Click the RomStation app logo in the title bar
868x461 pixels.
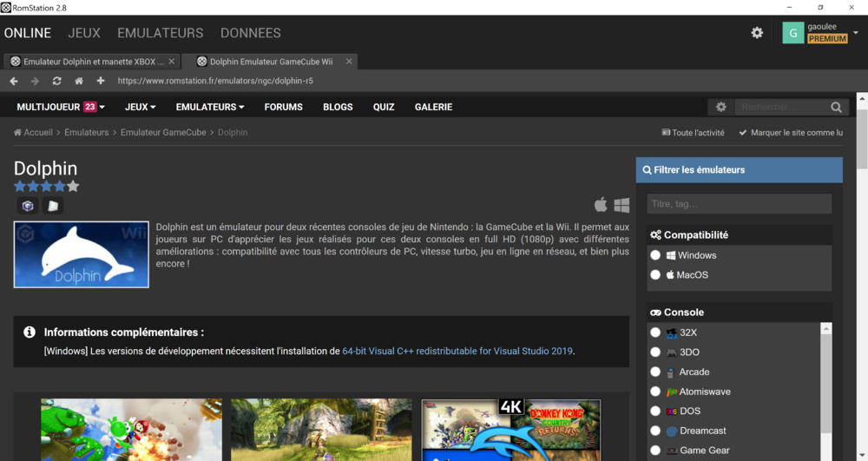point(6,8)
